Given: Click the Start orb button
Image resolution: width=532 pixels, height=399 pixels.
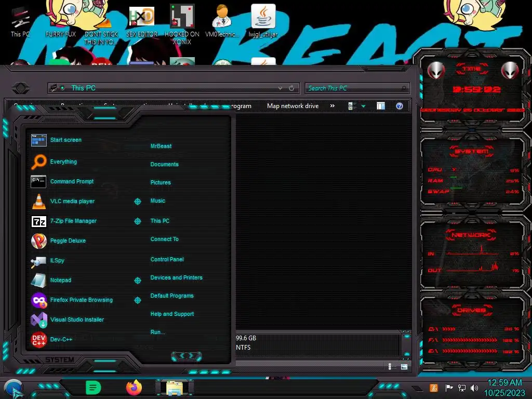Looking at the screenshot, I should 14,389.
